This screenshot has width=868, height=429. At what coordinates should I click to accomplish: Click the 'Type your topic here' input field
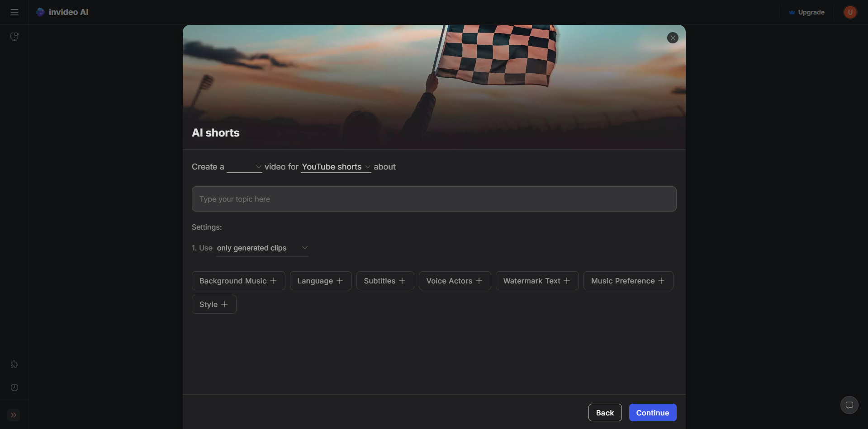[433, 199]
